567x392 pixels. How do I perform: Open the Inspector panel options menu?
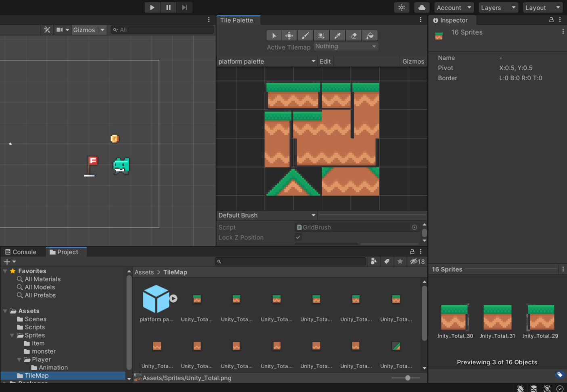[560, 20]
